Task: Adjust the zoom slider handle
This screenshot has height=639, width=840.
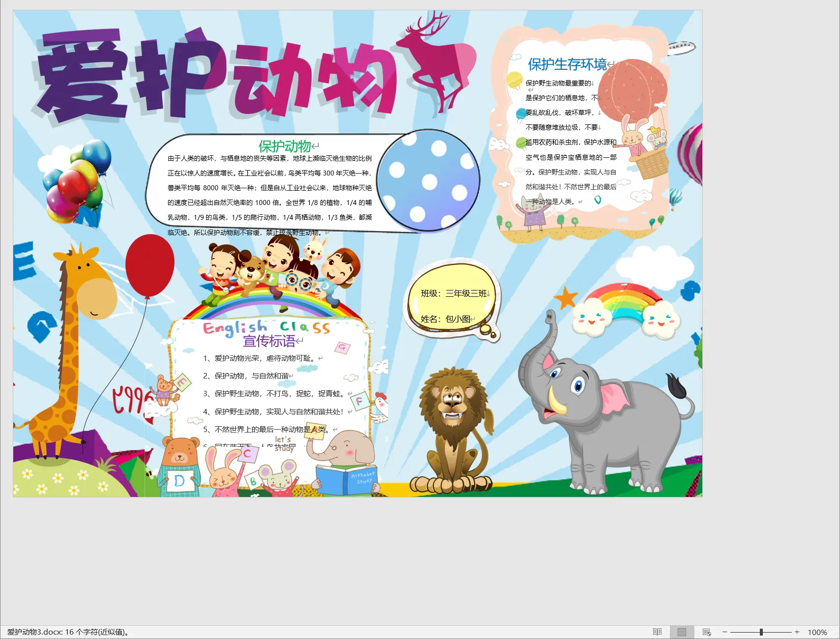Action: tap(761, 632)
